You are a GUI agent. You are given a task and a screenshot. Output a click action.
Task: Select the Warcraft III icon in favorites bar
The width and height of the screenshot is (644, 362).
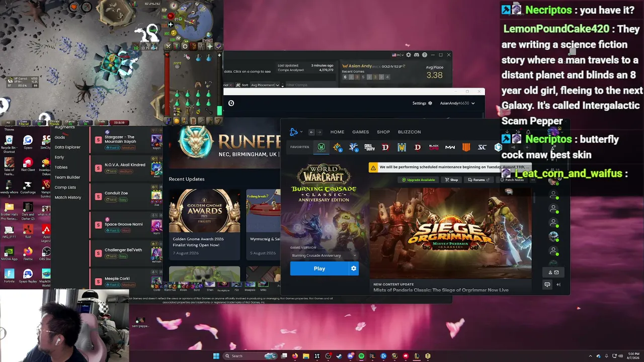pyautogui.click(x=401, y=147)
